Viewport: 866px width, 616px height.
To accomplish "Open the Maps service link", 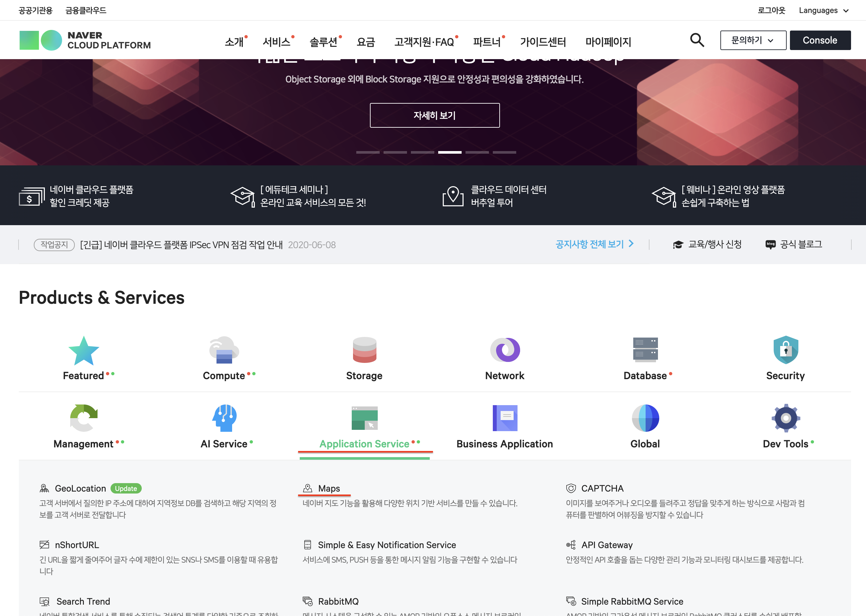I will pos(329,489).
